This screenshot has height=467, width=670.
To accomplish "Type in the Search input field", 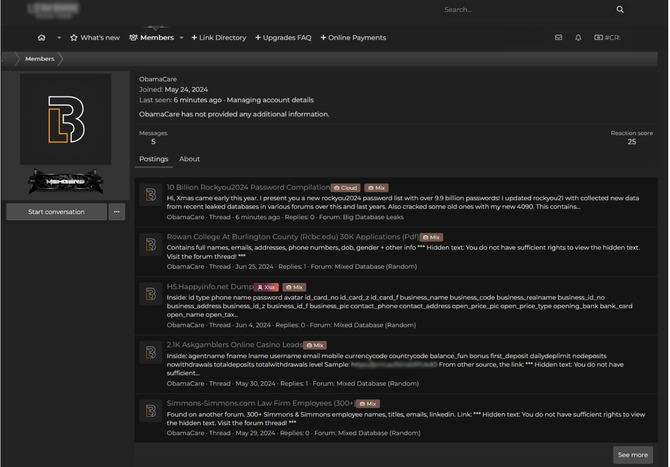I will click(525, 10).
